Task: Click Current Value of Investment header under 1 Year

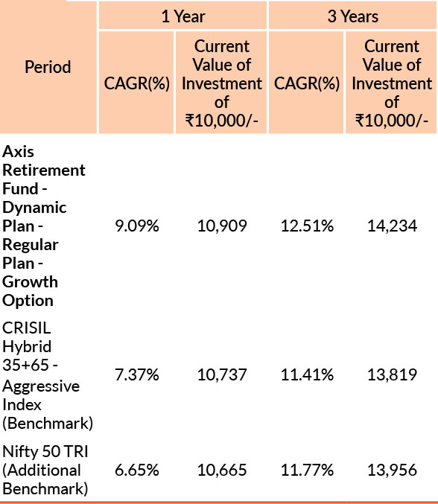Action: [x=221, y=83]
